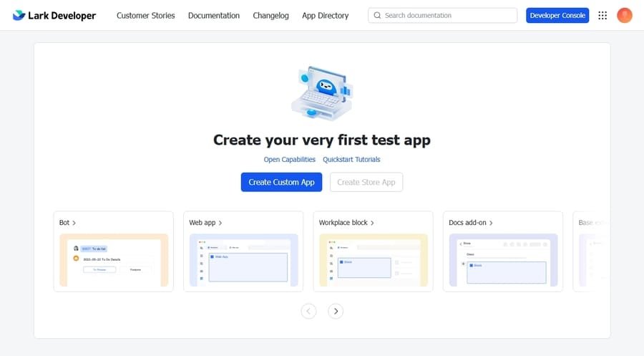644x356 pixels.
Task: Expand the Bot capability heading
Action: [68, 223]
